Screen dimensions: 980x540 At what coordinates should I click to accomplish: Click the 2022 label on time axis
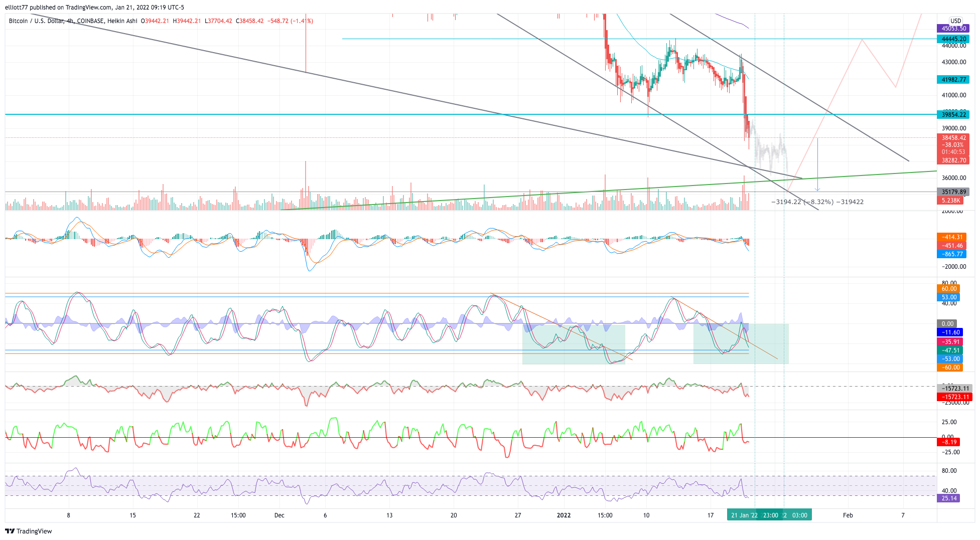(564, 515)
